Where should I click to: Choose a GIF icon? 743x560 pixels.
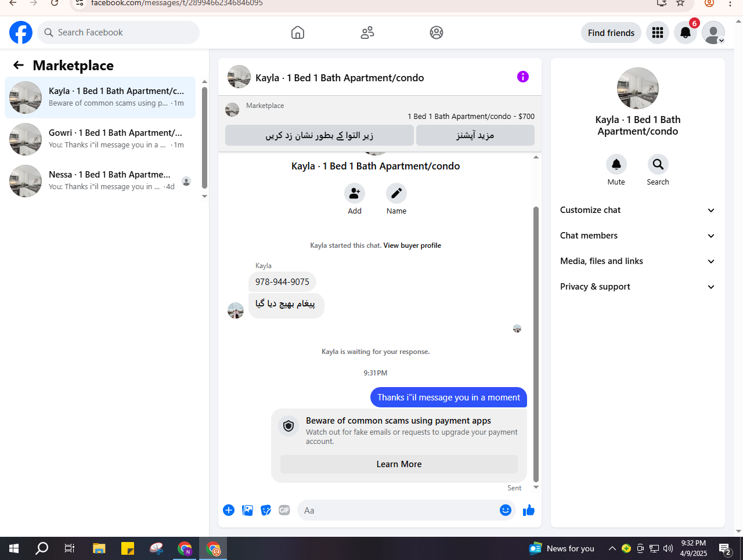tap(284, 510)
